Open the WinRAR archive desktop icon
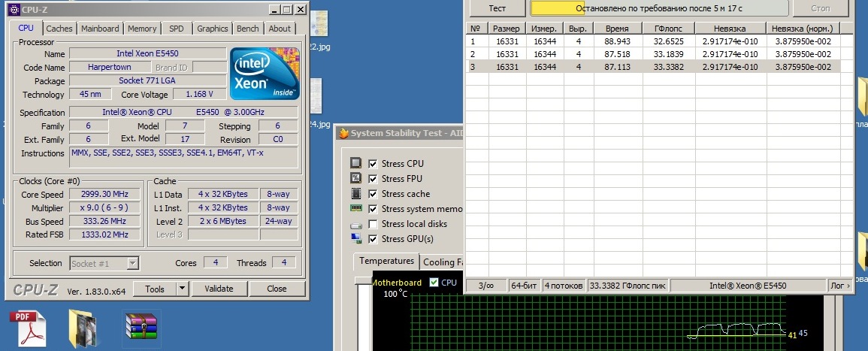 tap(142, 326)
